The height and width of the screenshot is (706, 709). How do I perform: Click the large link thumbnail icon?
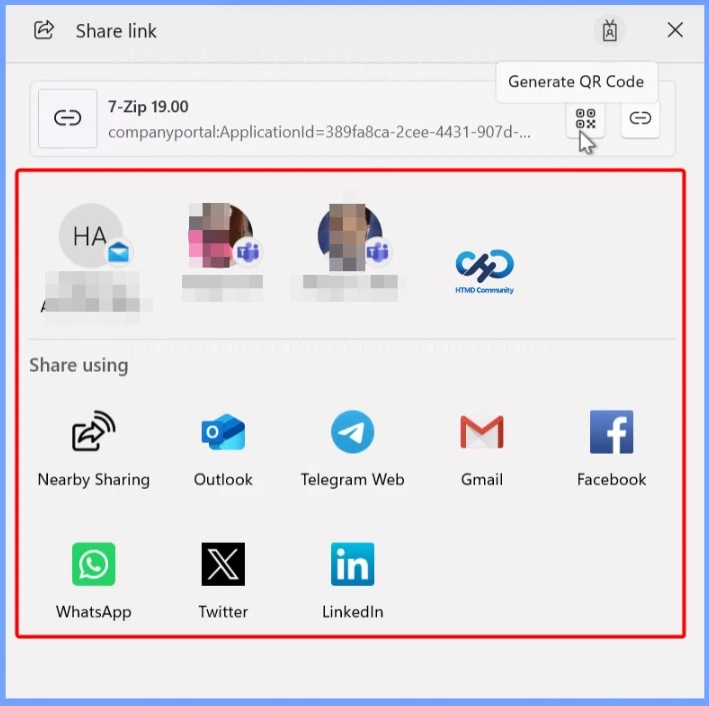coord(67,118)
